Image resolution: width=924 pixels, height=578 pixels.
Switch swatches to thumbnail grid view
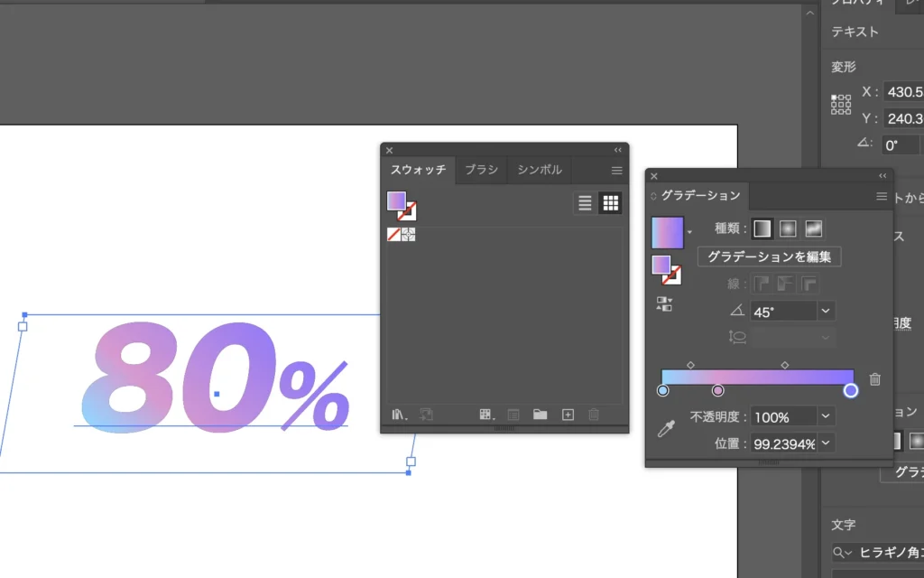[x=610, y=203]
